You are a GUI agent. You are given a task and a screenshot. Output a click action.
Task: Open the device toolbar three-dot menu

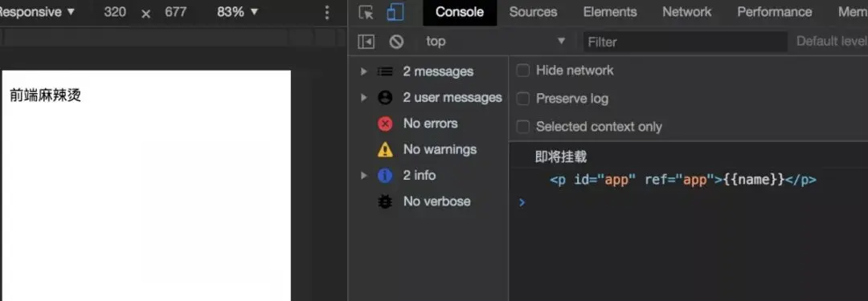point(327,12)
